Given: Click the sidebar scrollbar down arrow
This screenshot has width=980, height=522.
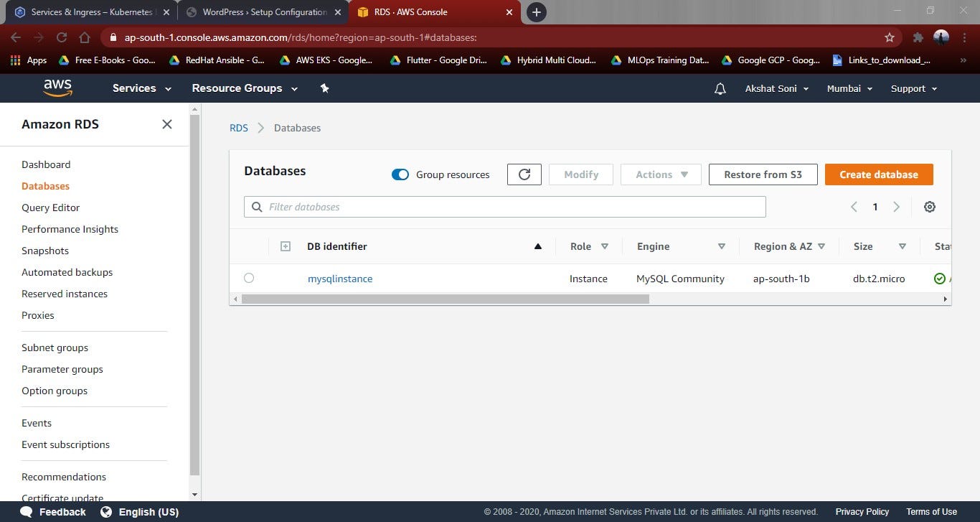Looking at the screenshot, I should (x=194, y=495).
